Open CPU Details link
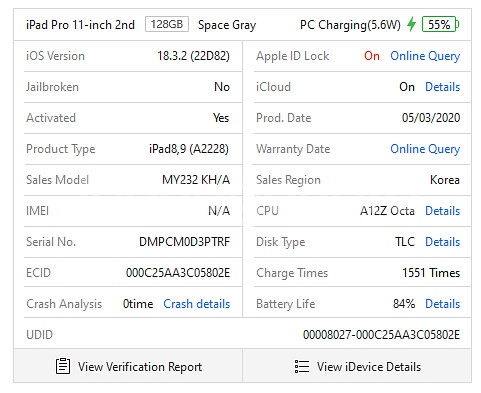This screenshot has height=393, width=481. click(x=442, y=211)
